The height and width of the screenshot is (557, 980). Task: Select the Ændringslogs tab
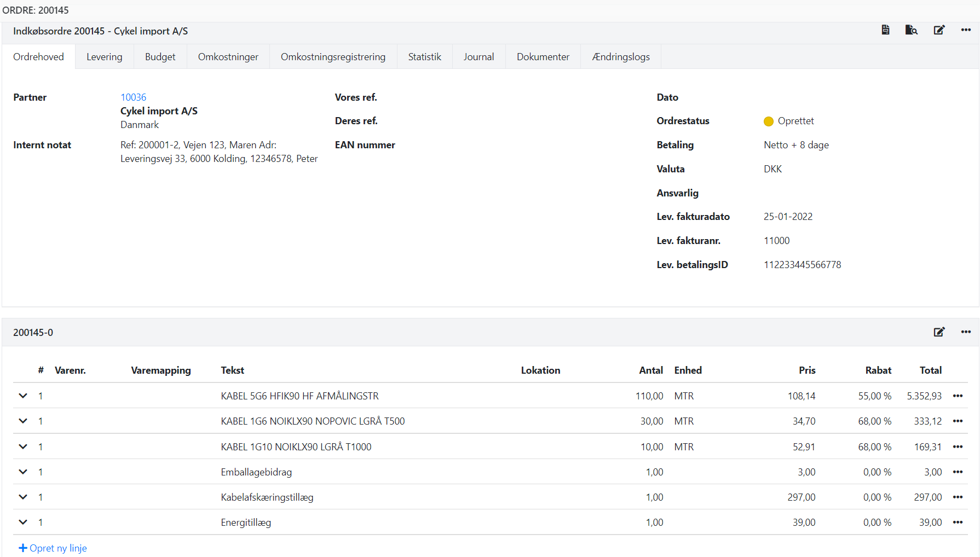(x=621, y=57)
